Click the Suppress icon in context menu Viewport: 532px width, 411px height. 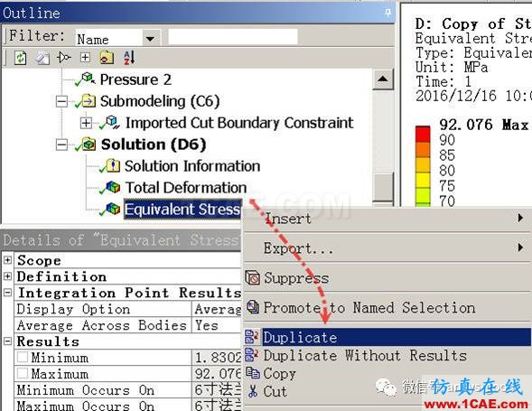252,278
